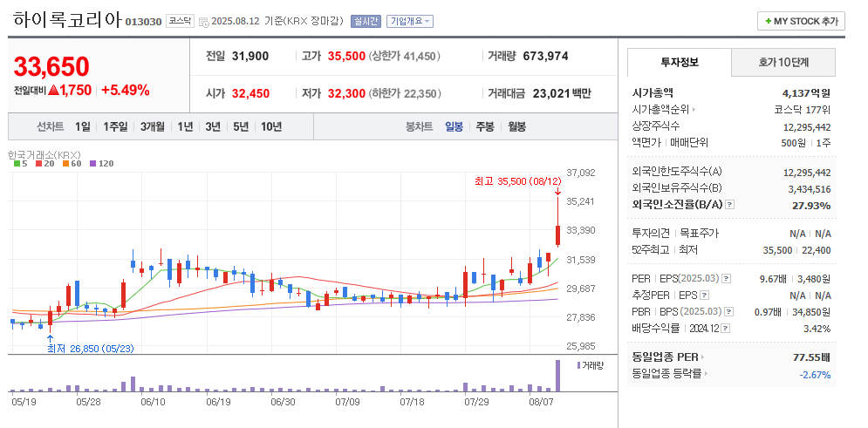The height and width of the screenshot is (428, 868).
Task: Click the orange 60-day moving average swatch
Action: click(x=65, y=164)
